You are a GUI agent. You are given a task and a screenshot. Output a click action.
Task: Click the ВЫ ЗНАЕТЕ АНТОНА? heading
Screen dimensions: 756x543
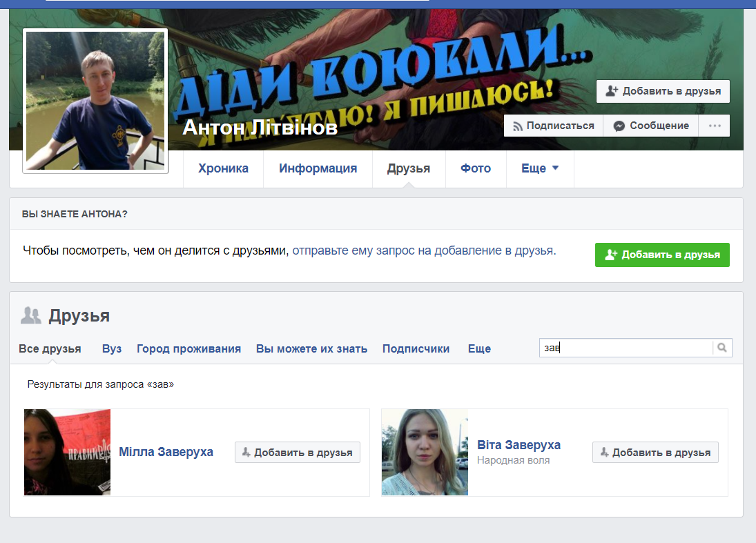(x=75, y=214)
